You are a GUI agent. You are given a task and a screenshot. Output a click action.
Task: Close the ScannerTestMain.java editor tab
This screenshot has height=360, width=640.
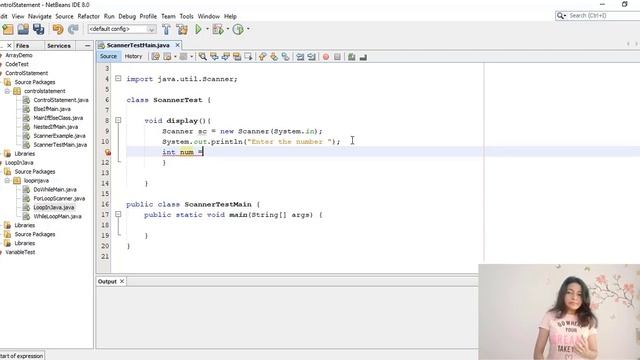click(177, 45)
